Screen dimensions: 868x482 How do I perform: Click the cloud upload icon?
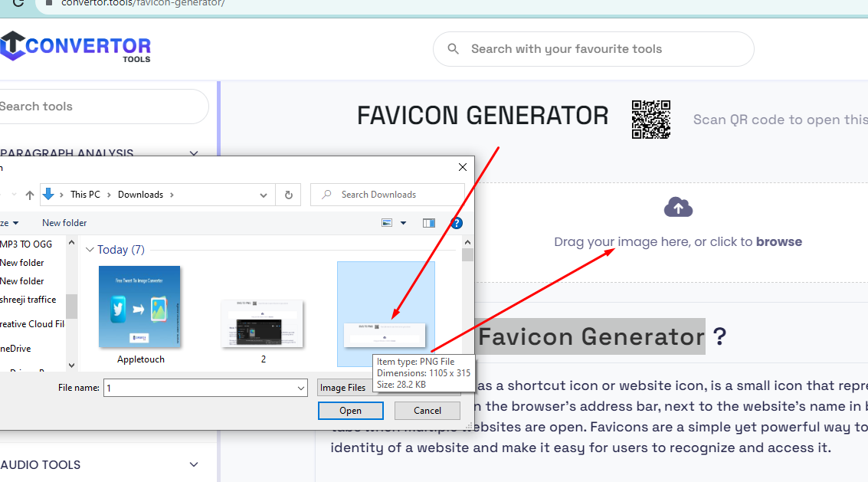point(677,206)
